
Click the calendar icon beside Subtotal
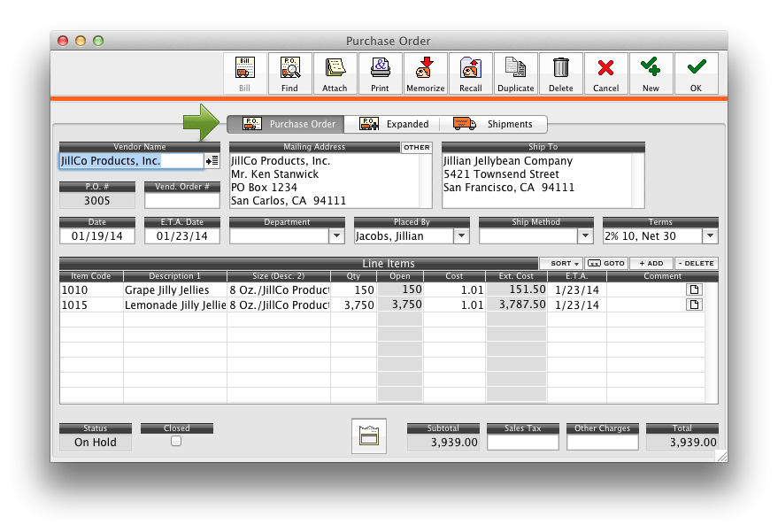tap(369, 436)
